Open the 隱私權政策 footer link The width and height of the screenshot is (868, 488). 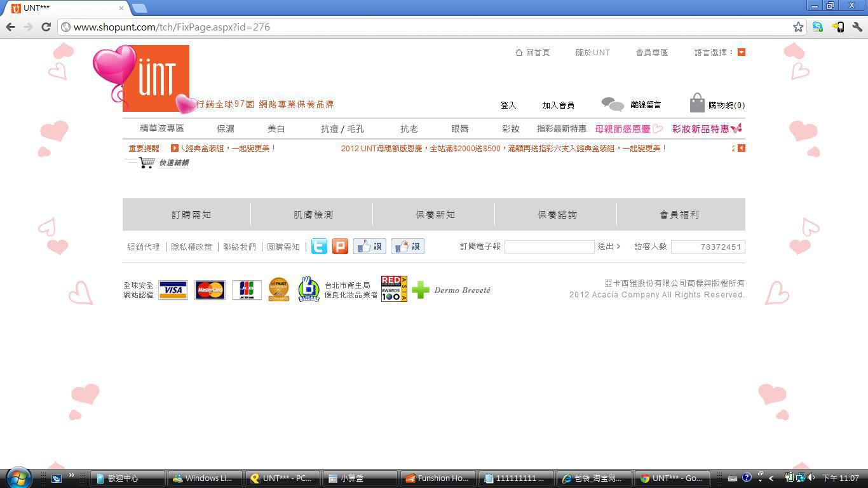(x=191, y=247)
